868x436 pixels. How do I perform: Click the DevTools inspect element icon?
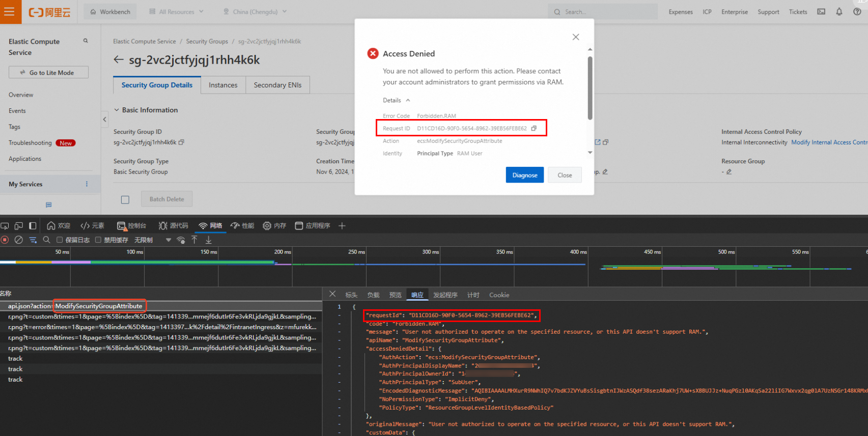[5, 226]
